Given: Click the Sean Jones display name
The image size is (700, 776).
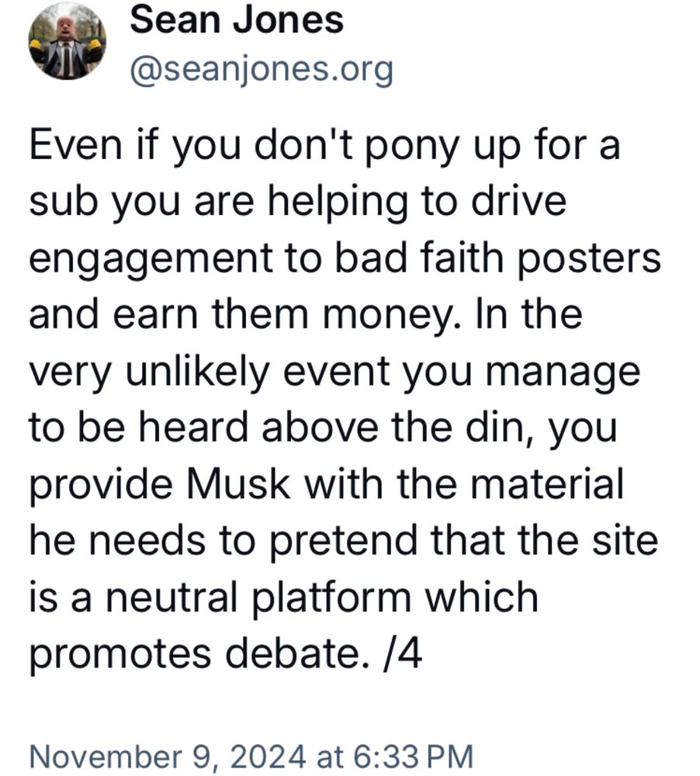Looking at the screenshot, I should (237, 20).
